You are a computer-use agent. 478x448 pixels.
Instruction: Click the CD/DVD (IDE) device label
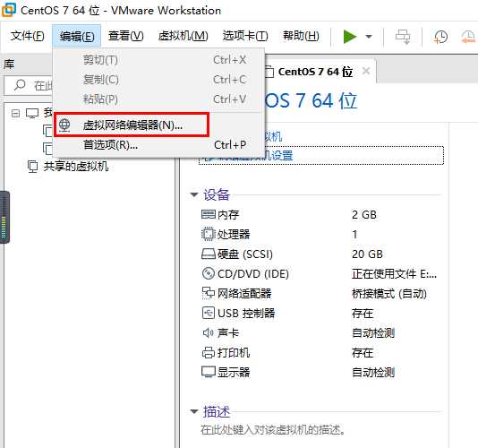[253, 274]
